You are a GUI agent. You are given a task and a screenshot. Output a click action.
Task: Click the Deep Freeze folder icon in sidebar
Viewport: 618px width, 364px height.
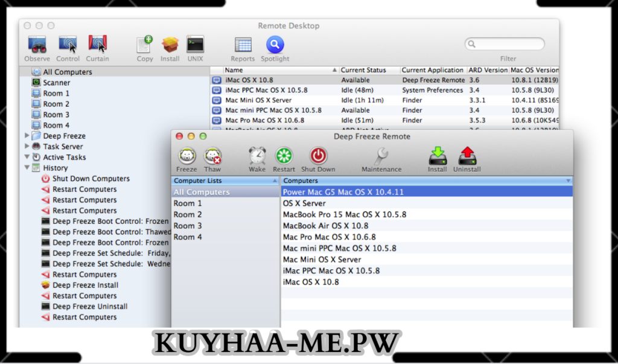pyautogui.click(x=36, y=136)
